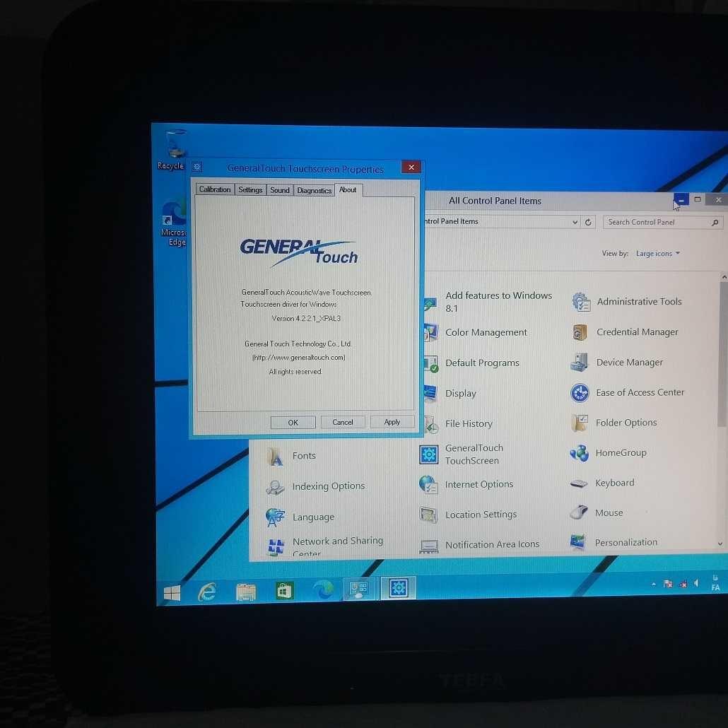Show hidden icons in system tray

coord(654,585)
